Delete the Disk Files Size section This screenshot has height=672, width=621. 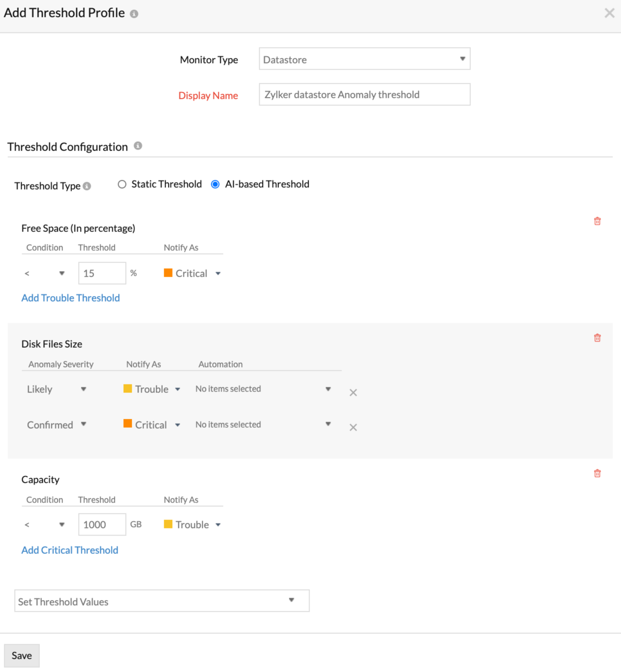[597, 337]
